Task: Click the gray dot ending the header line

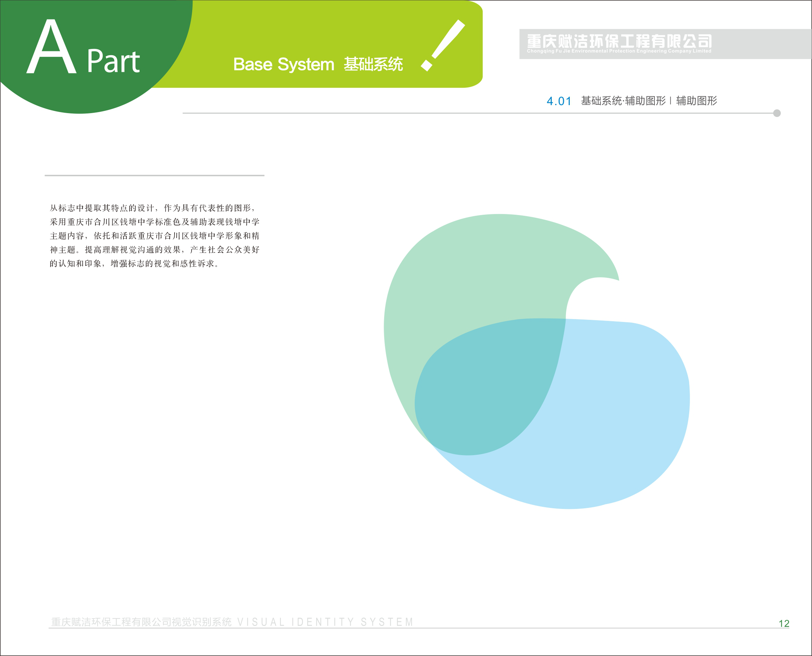Action: (x=777, y=113)
